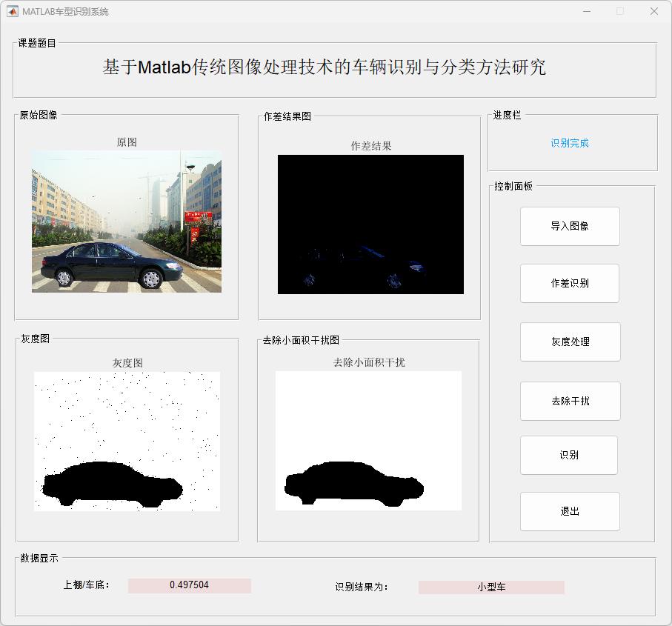Click the 控制面板 panel header
This screenshot has width=672, height=626.
(513, 186)
